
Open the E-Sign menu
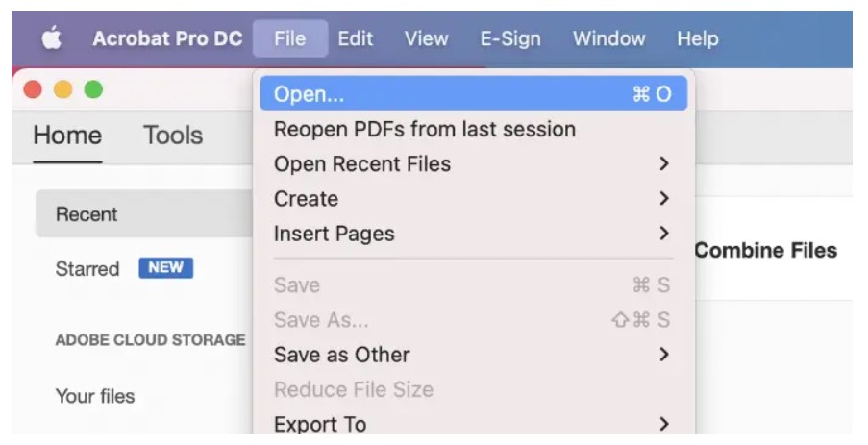coord(510,38)
